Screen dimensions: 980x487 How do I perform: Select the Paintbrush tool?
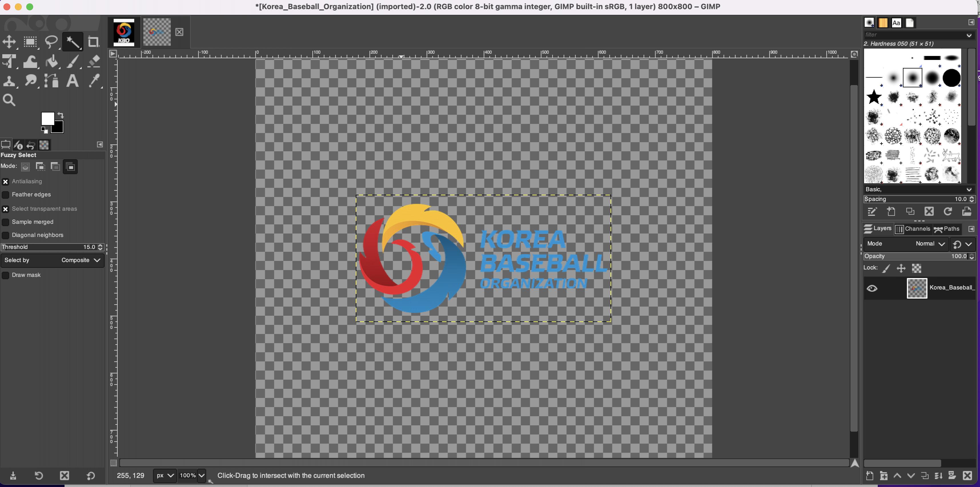tap(73, 61)
